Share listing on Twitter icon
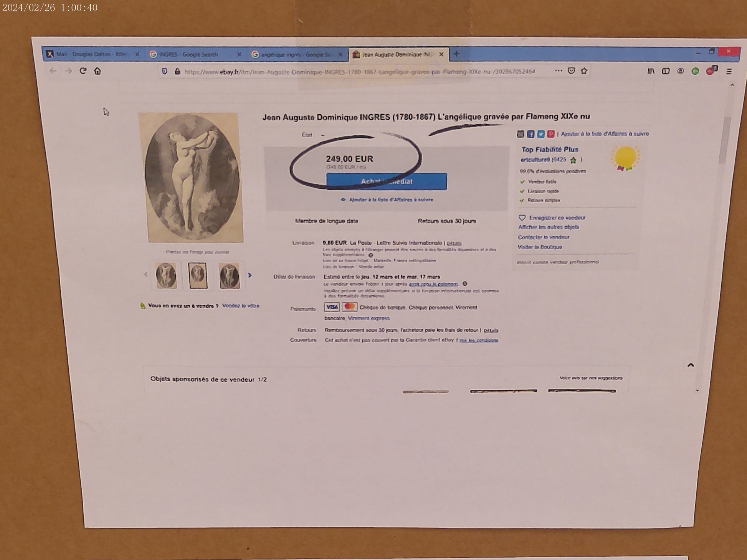Image resolution: width=747 pixels, height=560 pixels. [540, 134]
